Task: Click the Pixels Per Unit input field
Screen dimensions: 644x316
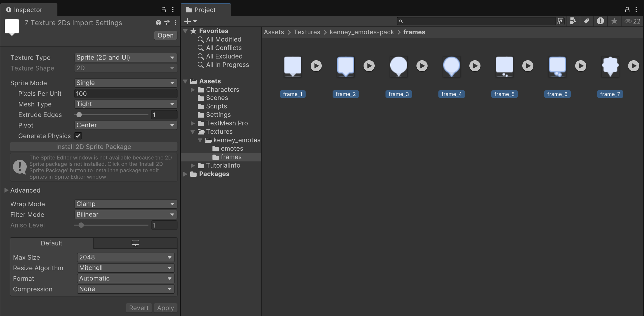Action: tap(125, 94)
